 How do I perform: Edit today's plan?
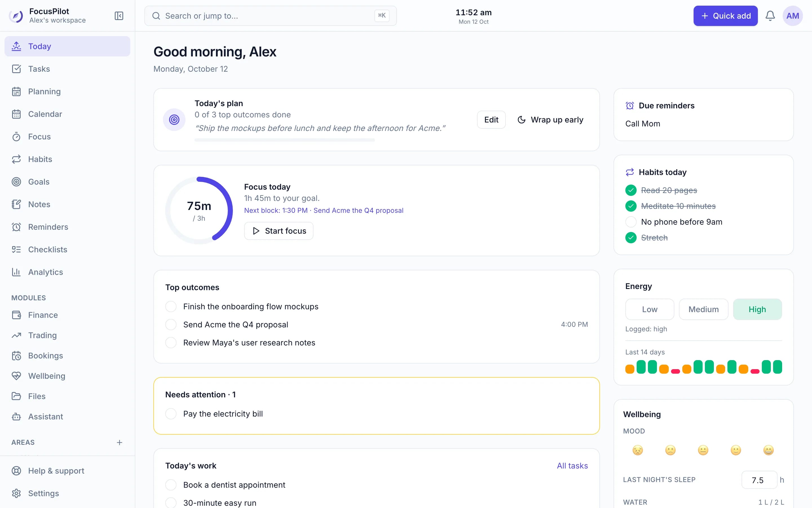[491, 120]
